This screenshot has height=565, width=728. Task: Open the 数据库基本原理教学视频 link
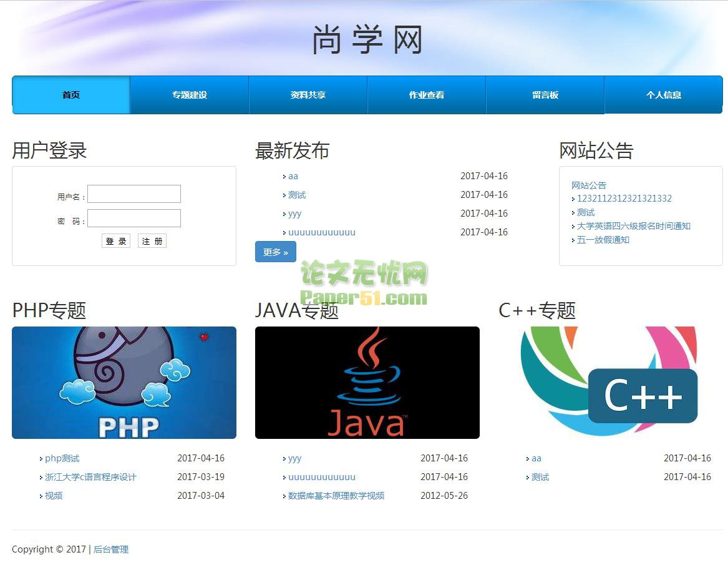336,496
